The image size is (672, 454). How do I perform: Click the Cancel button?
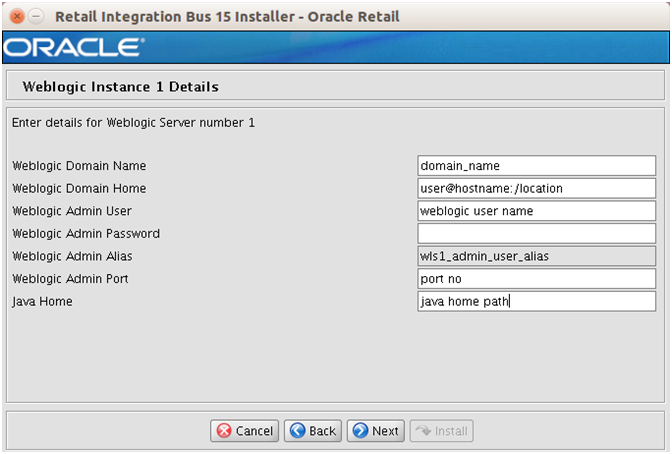(x=244, y=430)
